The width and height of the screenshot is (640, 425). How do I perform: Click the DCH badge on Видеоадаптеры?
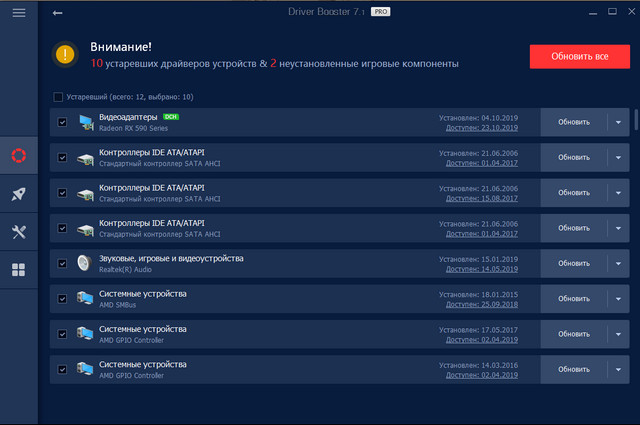pyautogui.click(x=171, y=117)
